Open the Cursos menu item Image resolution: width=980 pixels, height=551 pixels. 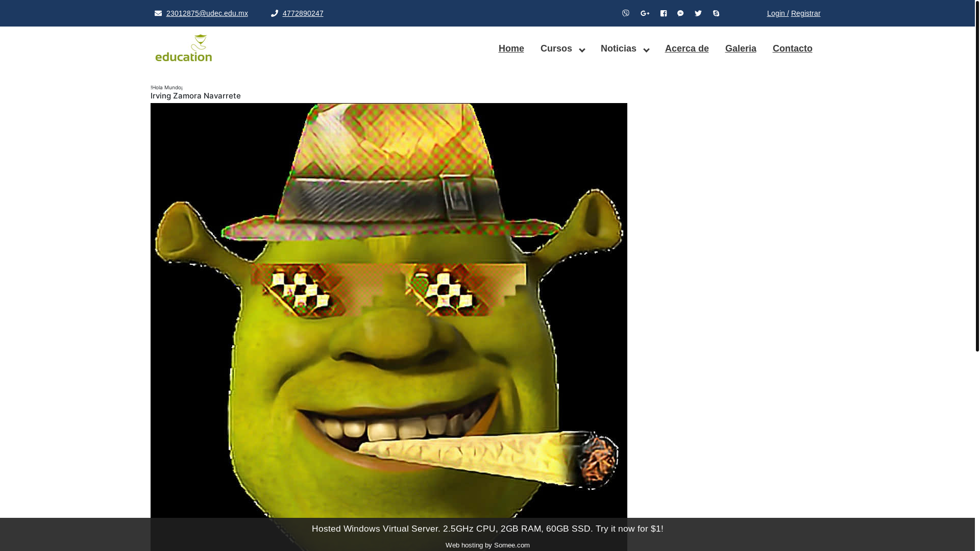[x=556, y=48]
